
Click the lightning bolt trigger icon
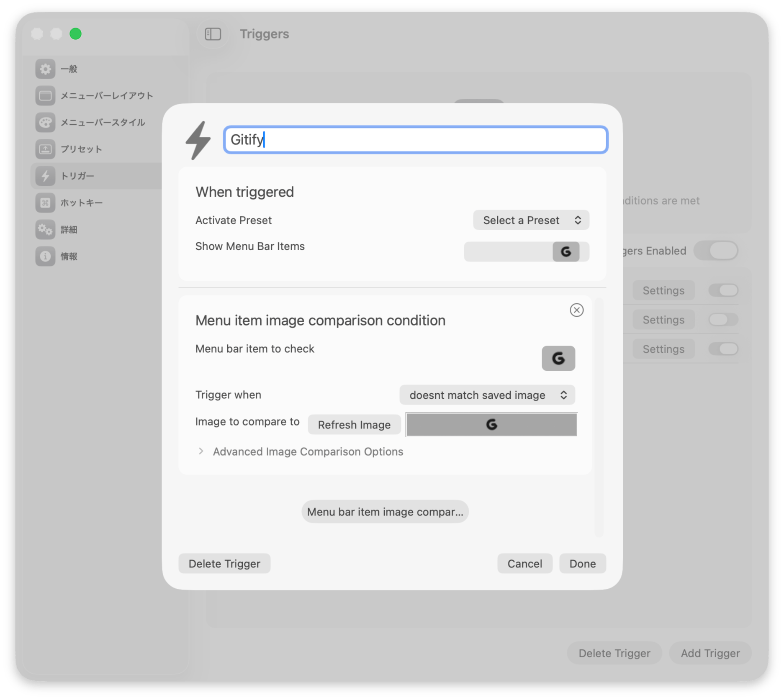click(x=198, y=140)
